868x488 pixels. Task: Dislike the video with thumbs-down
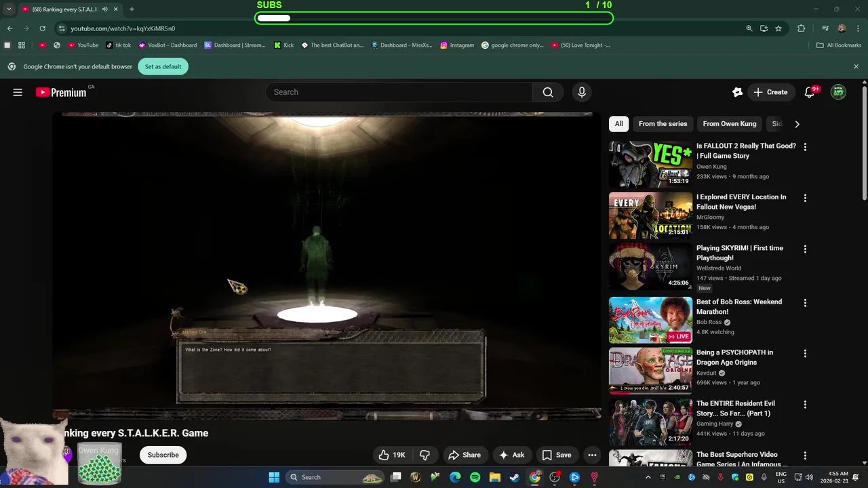point(425,455)
